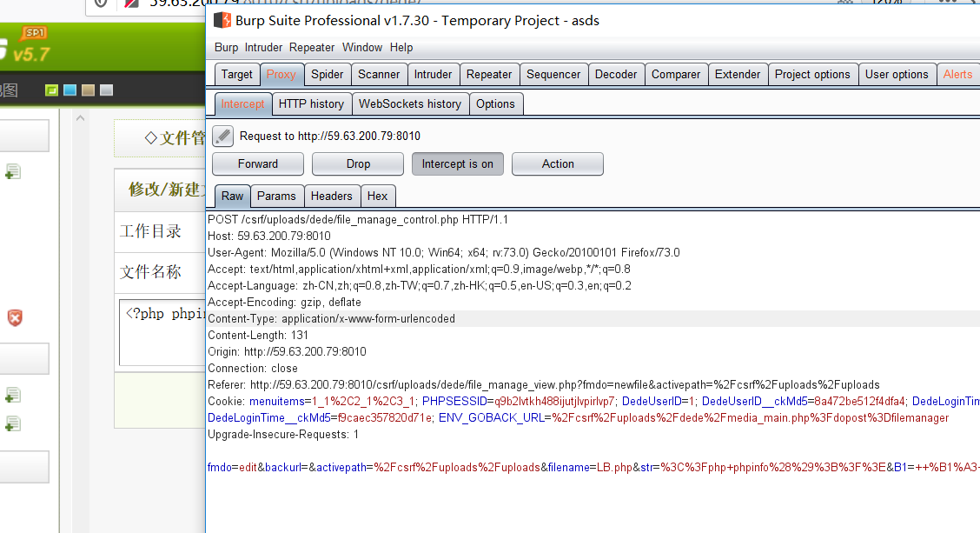The image size is (980, 533).
Task: Click the 'Connection: close' line
Action: tap(253, 369)
